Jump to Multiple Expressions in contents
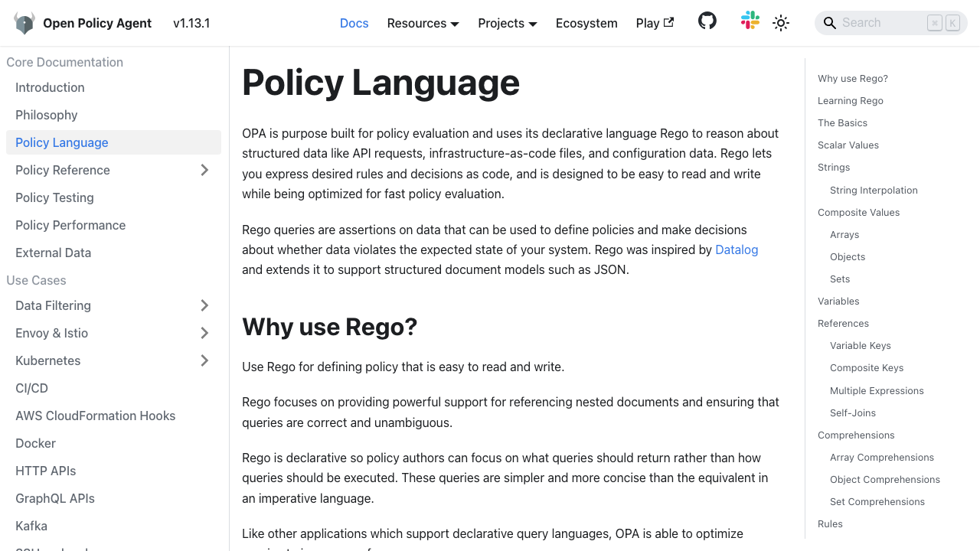980x551 pixels. [877, 390]
